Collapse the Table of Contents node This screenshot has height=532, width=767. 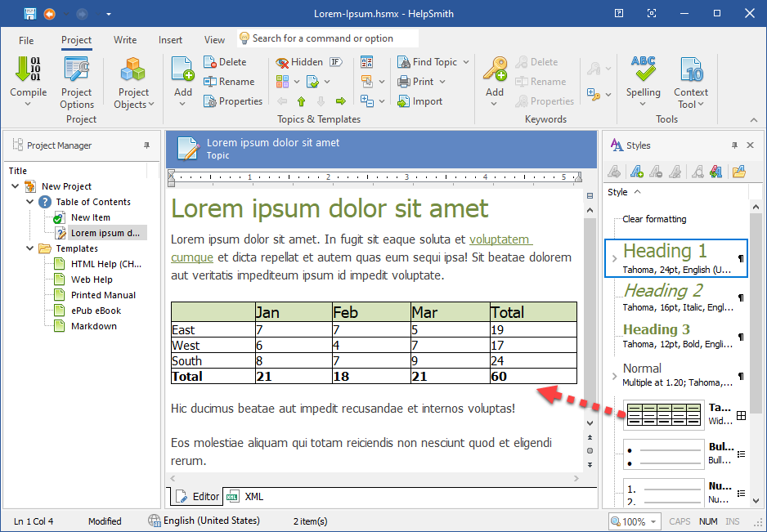[x=29, y=202]
